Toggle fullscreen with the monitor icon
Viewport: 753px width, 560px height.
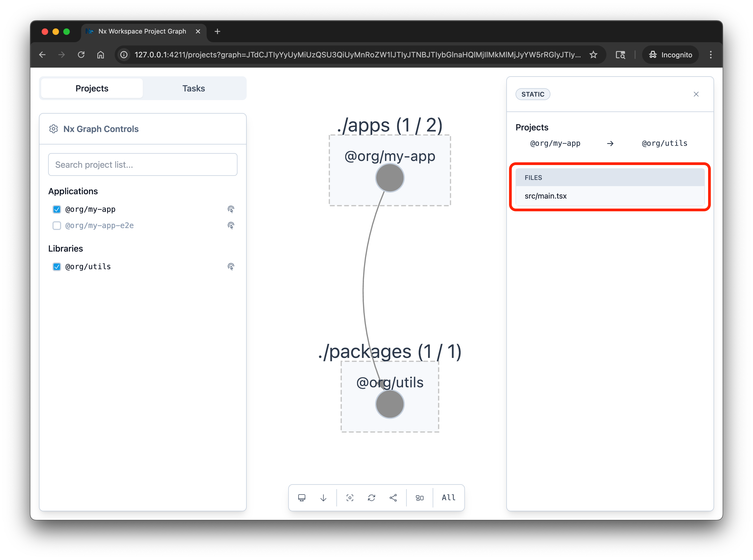pos(302,497)
